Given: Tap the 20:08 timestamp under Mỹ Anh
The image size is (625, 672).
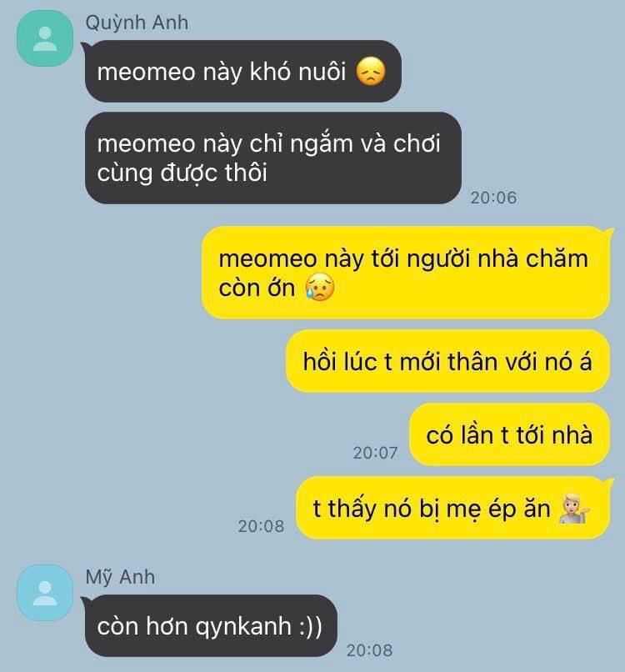Looking at the screenshot, I should coord(369,650).
